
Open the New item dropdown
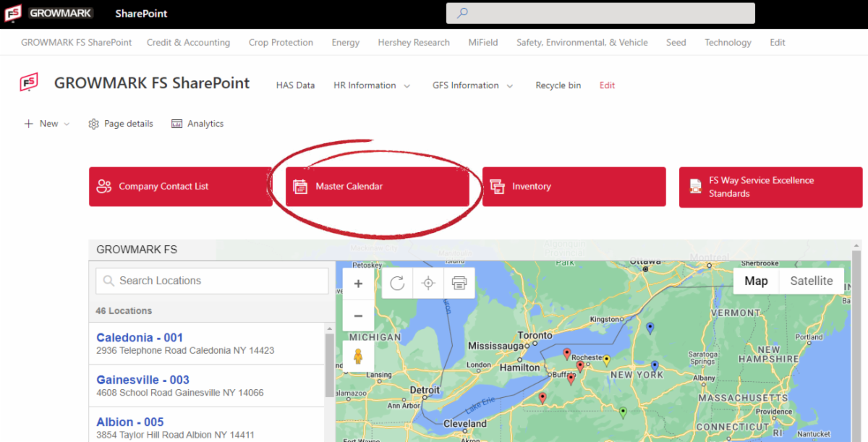point(48,124)
